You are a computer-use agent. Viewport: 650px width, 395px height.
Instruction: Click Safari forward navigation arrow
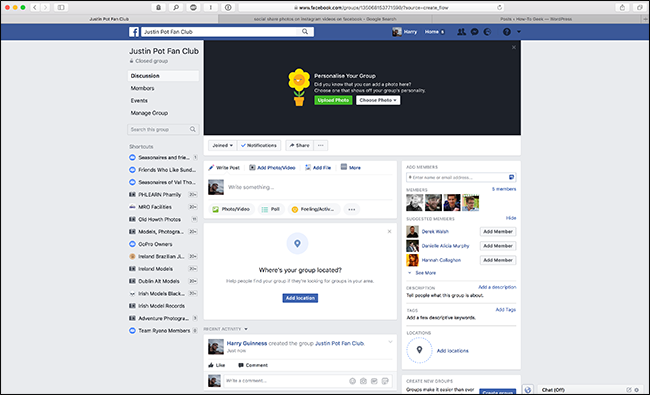click(x=45, y=7)
